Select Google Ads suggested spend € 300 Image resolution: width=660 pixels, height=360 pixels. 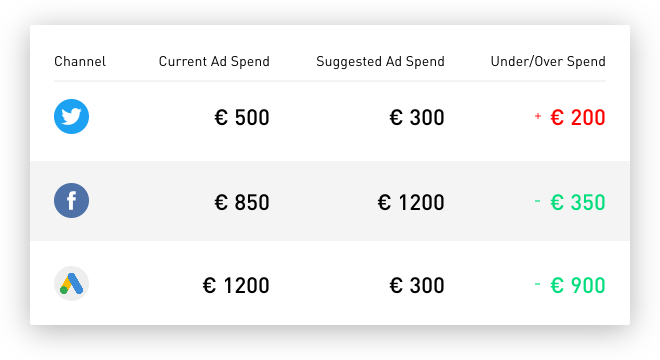pyautogui.click(x=417, y=285)
